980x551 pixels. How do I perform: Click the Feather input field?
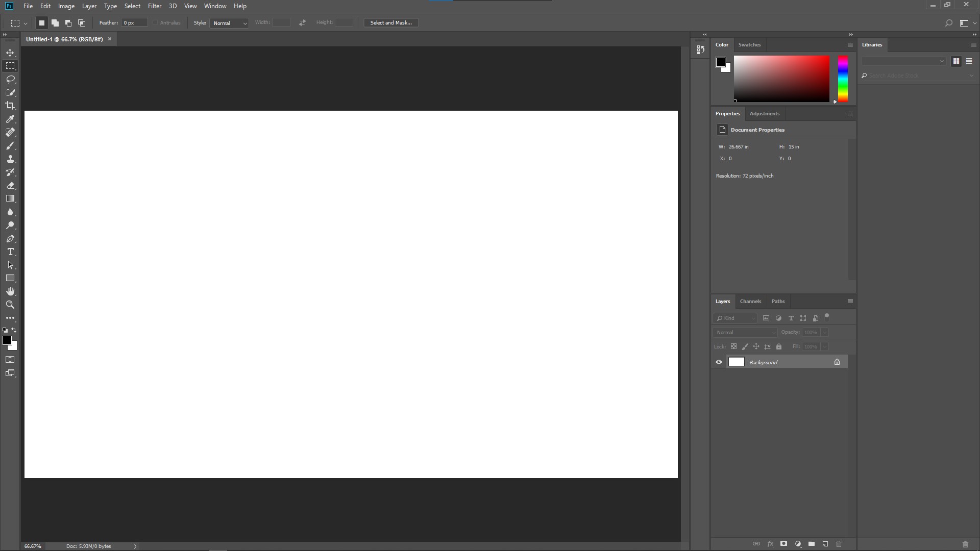coord(134,23)
